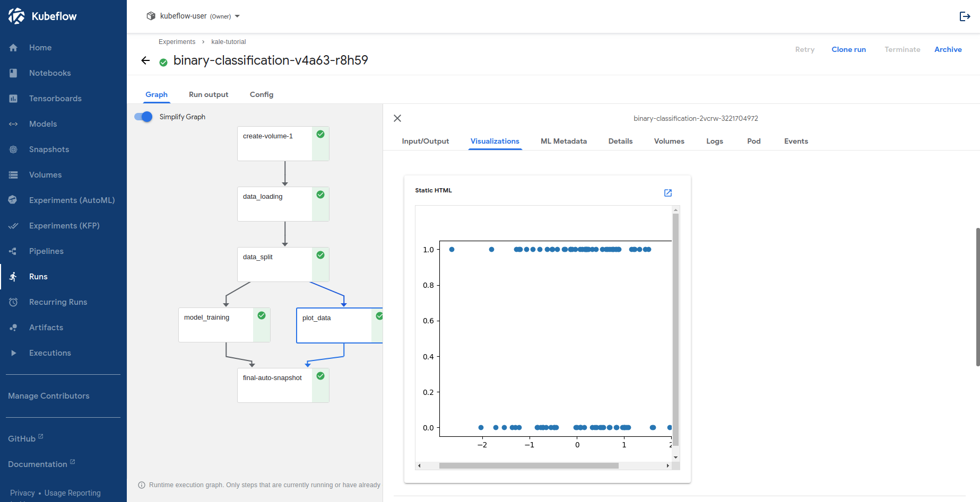This screenshot has width=980, height=502.
Task: Select the plot_data graph node
Action: [340, 325]
